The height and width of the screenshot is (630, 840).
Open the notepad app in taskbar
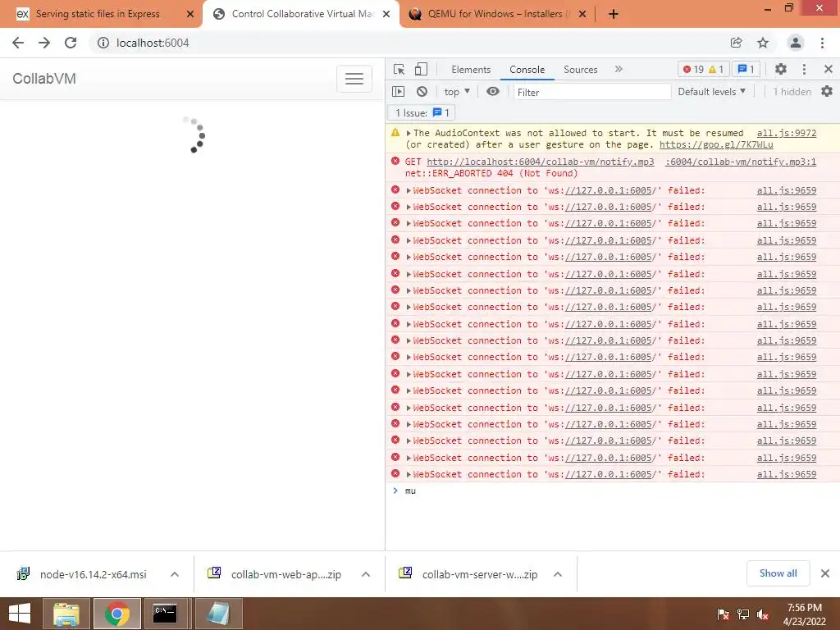(x=218, y=614)
